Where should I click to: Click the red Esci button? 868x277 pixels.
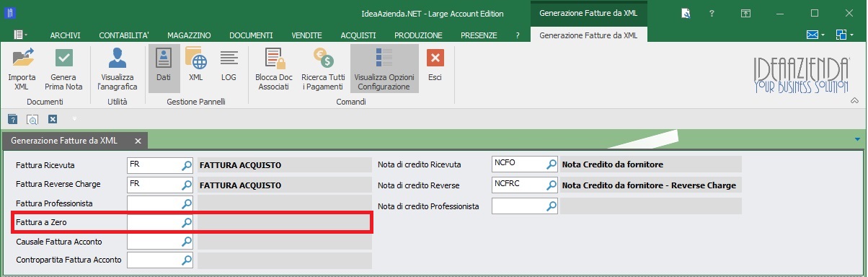[435, 69]
